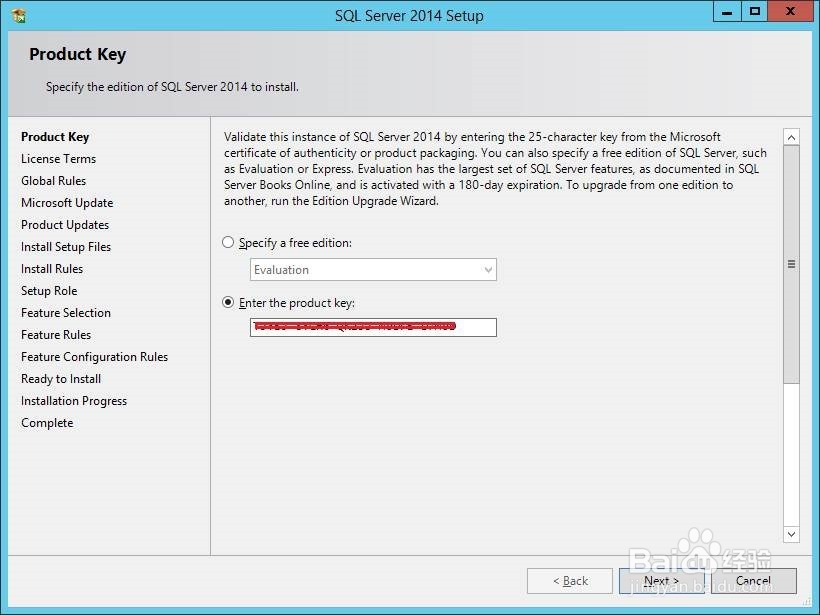This screenshot has width=820, height=615.
Task: Select Product Updates step in sidebar
Action: coord(65,225)
